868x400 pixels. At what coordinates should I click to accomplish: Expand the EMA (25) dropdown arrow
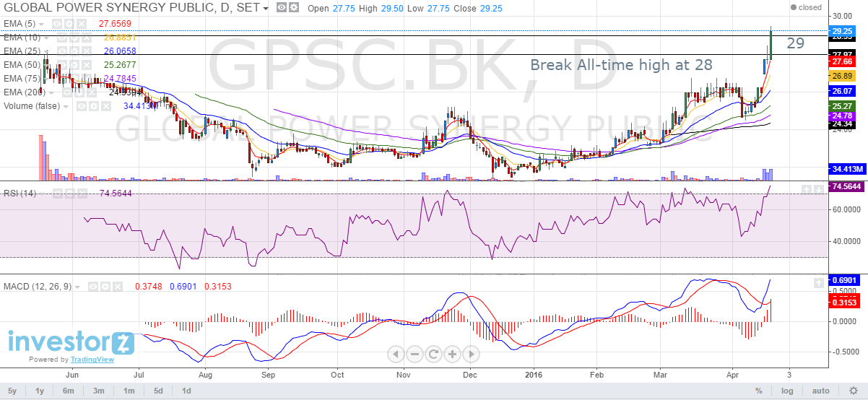46,52
